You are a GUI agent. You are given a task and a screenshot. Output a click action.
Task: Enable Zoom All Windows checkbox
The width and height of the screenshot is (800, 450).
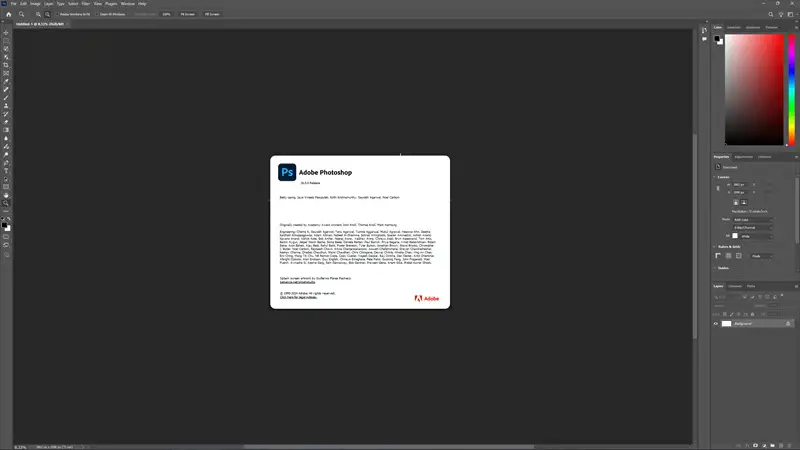pos(97,14)
